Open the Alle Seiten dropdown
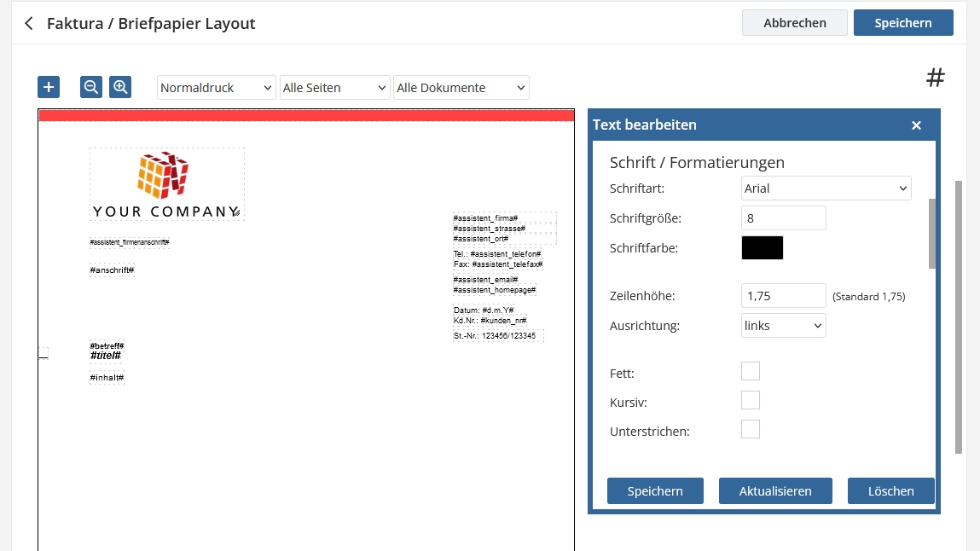The width and height of the screenshot is (980, 551). click(334, 88)
